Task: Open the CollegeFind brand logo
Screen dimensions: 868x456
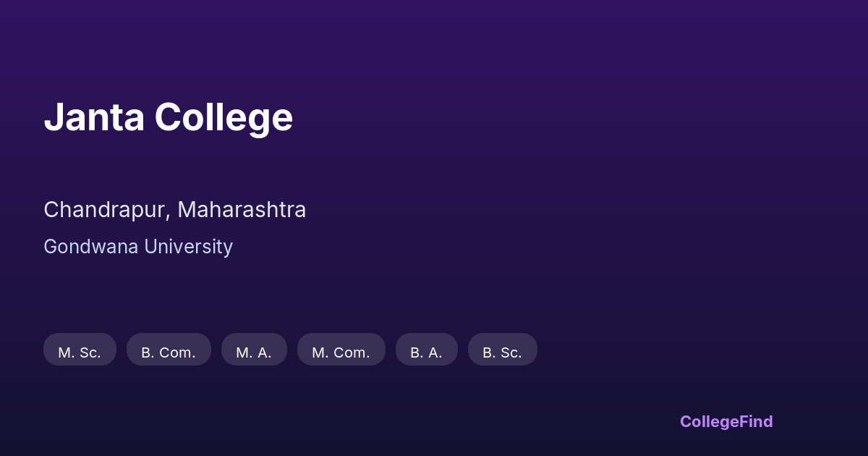Action: pos(726,421)
